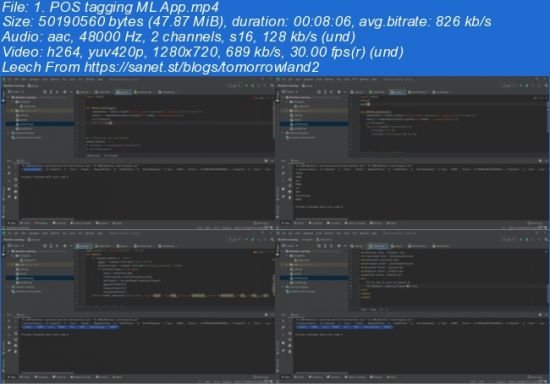Select the blue-selected project tree file in list-output frame
The image size is (550, 384).
[314, 124]
